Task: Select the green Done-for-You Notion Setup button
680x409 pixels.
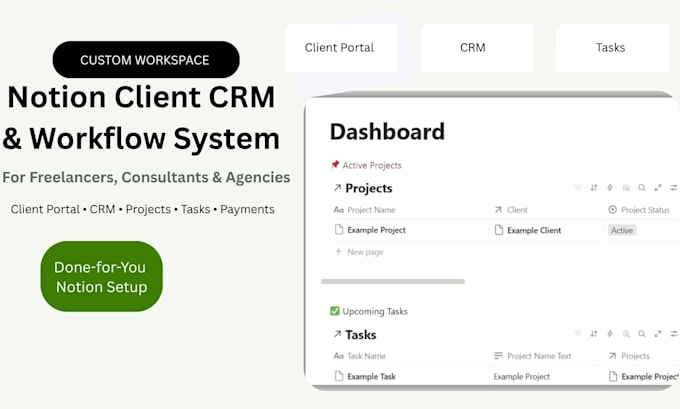Action: [x=101, y=276]
